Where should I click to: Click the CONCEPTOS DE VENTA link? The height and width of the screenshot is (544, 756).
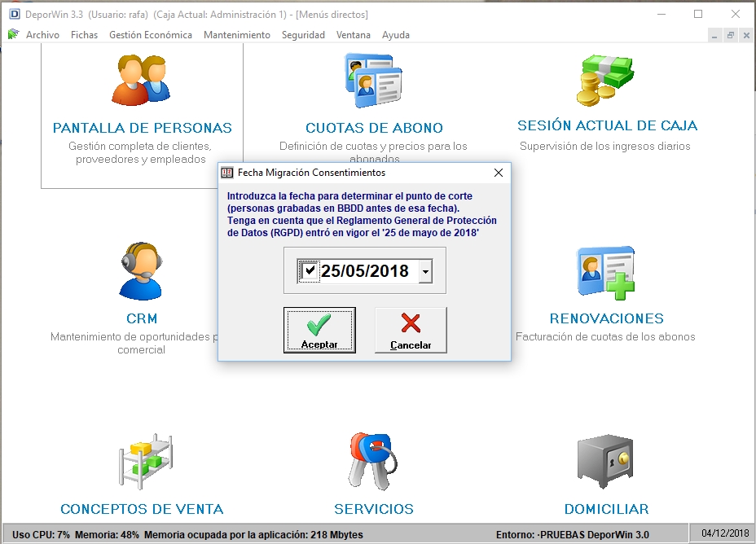point(142,509)
